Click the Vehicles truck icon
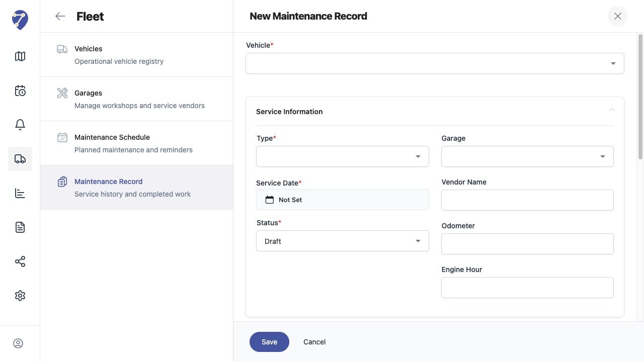Image resolution: width=644 pixels, height=362 pixels. [62, 49]
